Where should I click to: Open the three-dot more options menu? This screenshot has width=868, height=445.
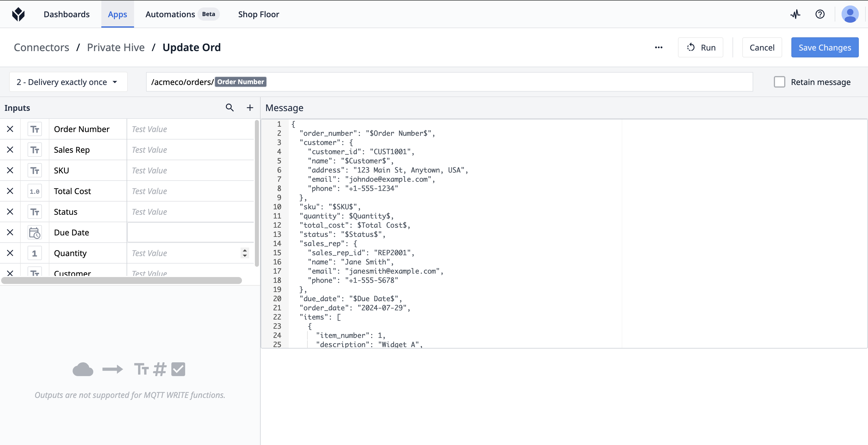click(658, 48)
